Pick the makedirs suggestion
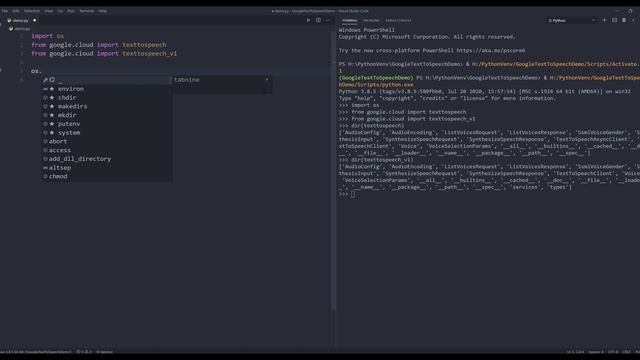Image resolution: width=640 pixels, height=360 pixels. pos(107,106)
